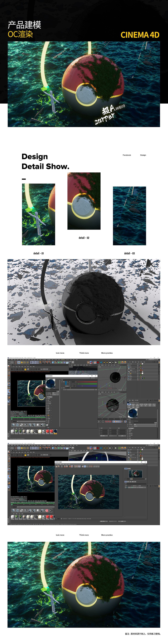Screen dimensions: 168x644
Task: Click material preview sphere in Material Editor
Action: coord(51,383)
